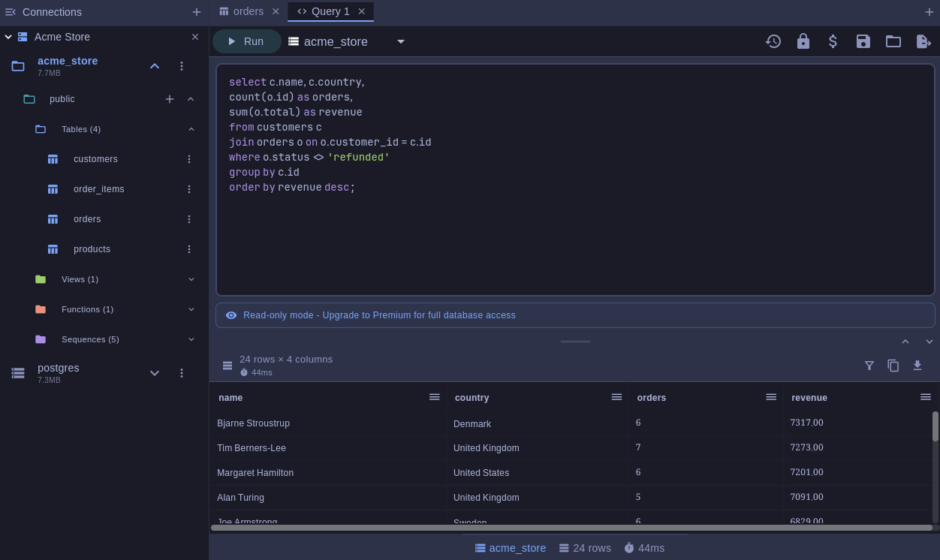940x560 pixels.
Task: Sort by the revenue column header
Action: tap(809, 398)
